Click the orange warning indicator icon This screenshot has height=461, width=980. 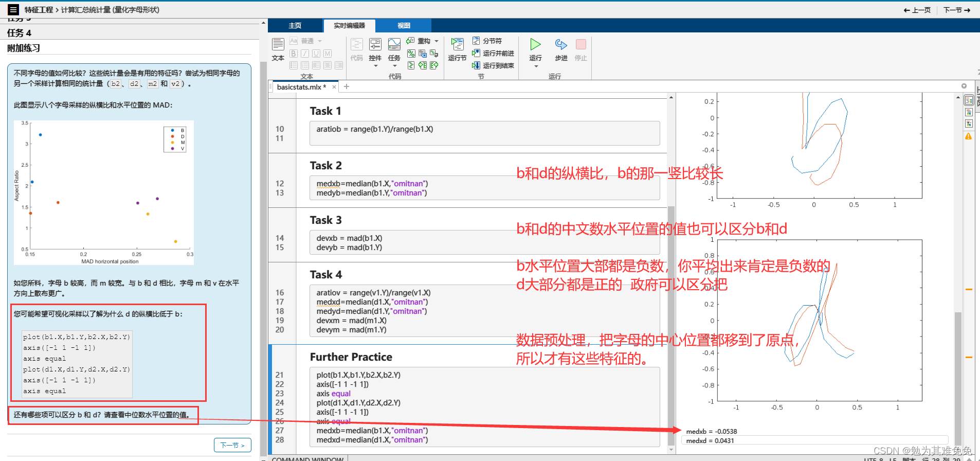969,136
